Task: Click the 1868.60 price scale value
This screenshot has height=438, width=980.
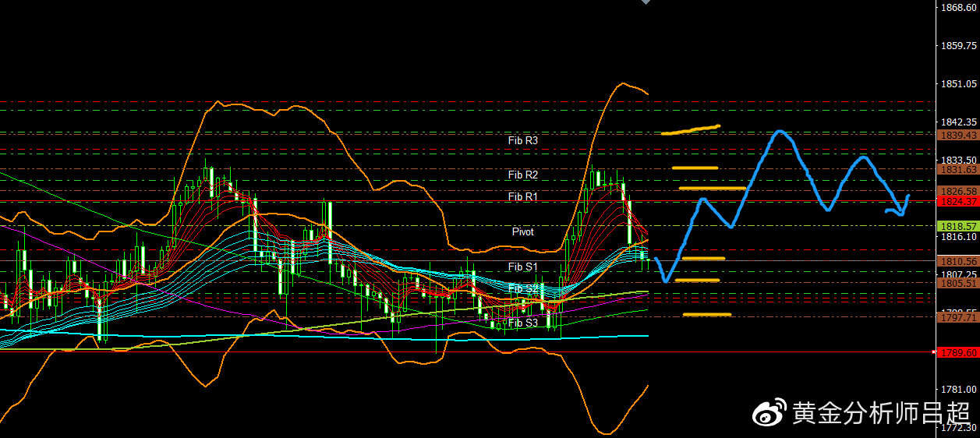Action: pos(959,8)
